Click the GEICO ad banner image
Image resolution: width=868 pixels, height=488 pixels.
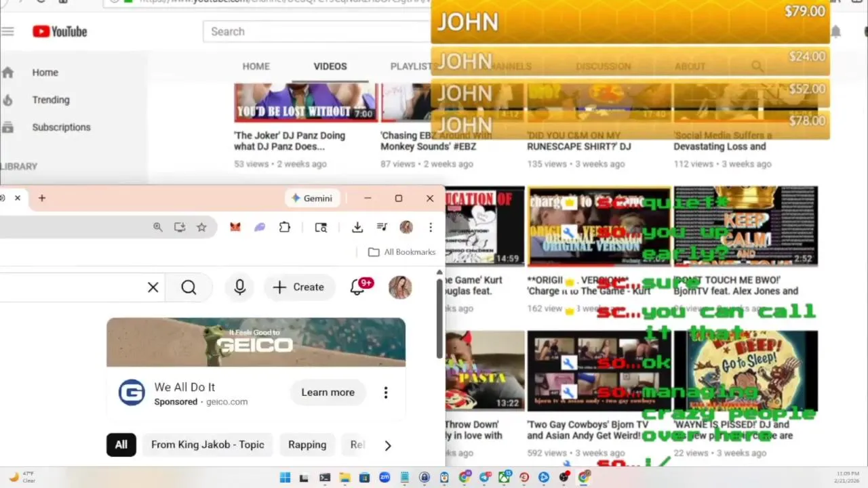256,342
